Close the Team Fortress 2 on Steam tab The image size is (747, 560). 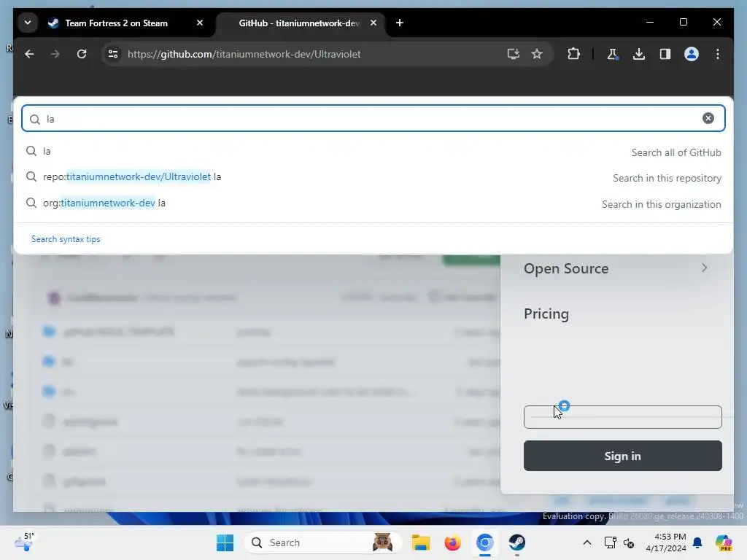tap(200, 23)
